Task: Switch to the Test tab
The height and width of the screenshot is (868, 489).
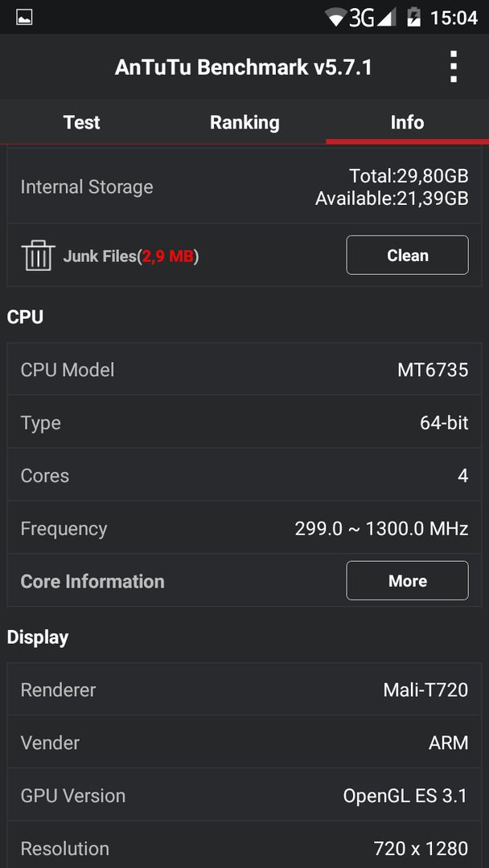Action: point(81,122)
